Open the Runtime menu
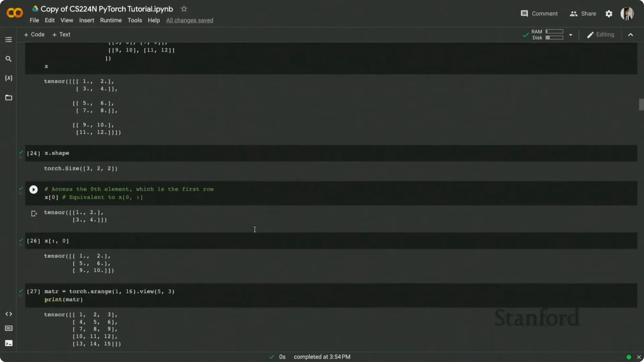Viewport: 644px width, 362px height. click(111, 20)
